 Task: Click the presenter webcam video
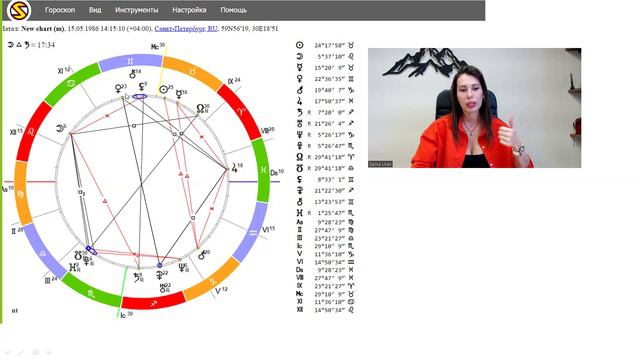pyautogui.click(x=474, y=108)
